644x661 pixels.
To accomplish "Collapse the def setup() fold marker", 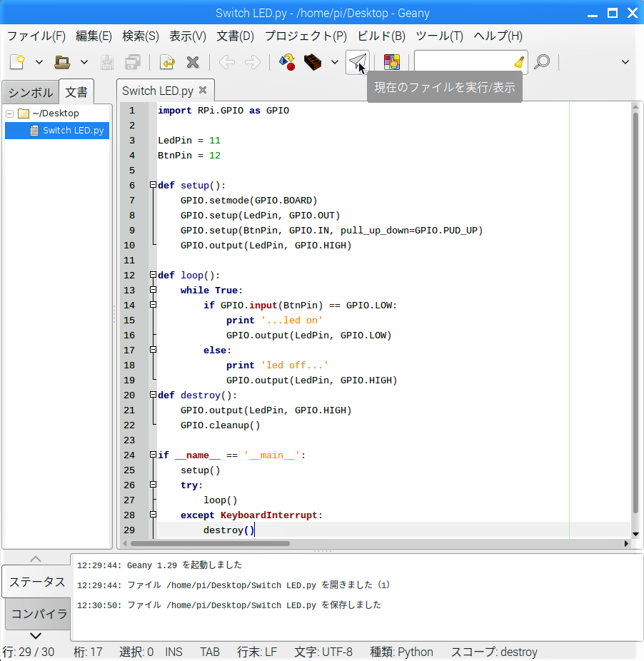I will pos(153,186).
